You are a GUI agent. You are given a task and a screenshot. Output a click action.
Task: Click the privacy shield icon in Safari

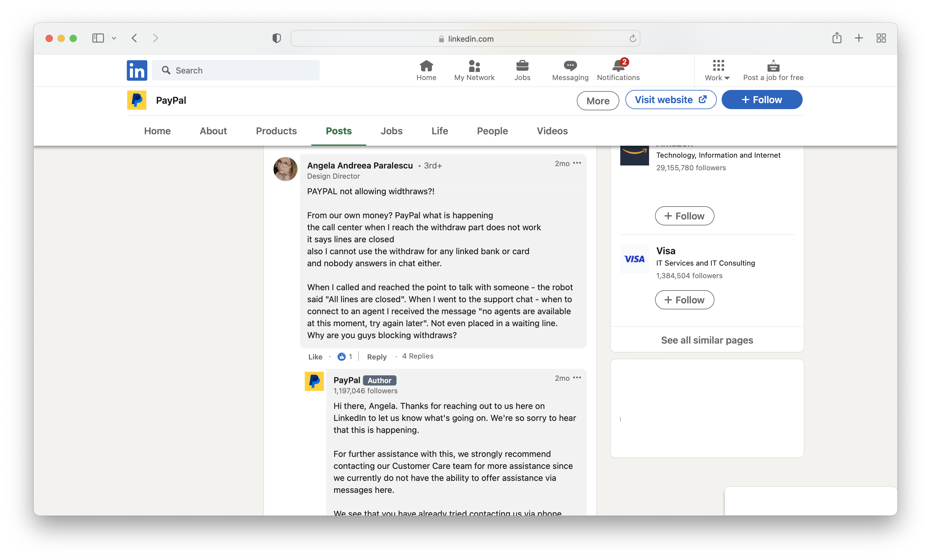pos(276,38)
